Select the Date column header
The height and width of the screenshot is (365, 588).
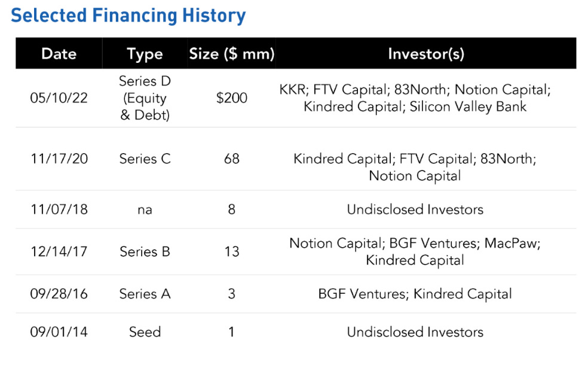(x=59, y=54)
